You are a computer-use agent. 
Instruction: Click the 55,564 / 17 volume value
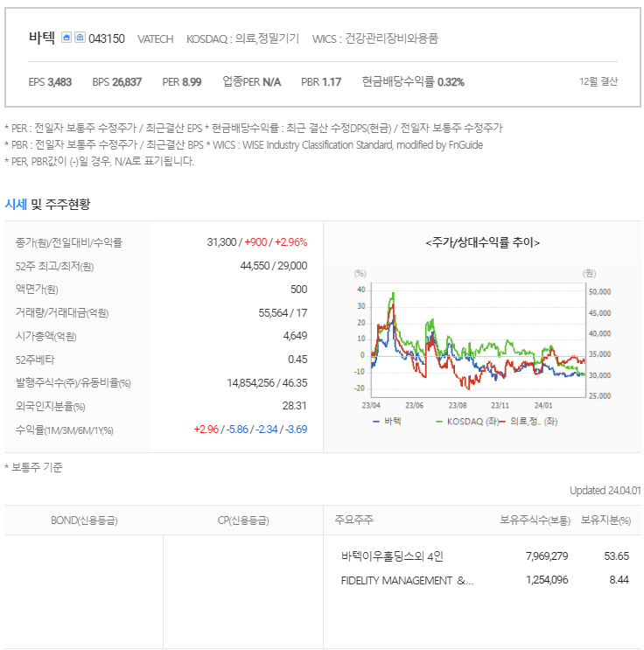pos(283,313)
